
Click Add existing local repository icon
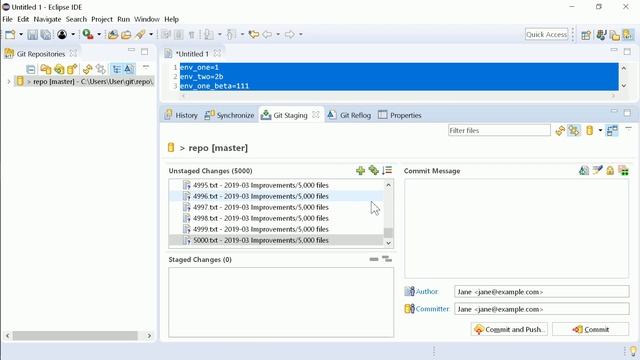46,69
